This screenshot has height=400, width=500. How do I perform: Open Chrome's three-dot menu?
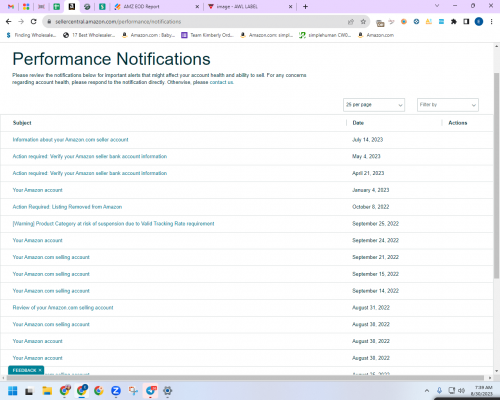click(491, 22)
